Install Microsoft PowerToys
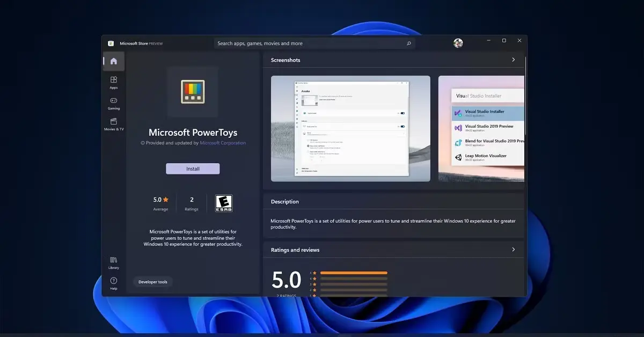This screenshot has height=337, width=644. (x=193, y=169)
